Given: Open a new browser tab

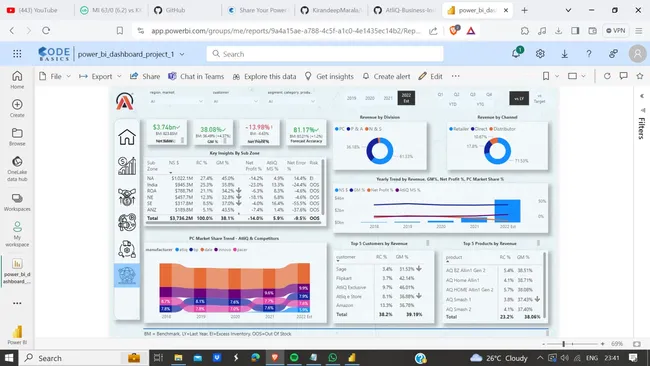Looking at the screenshot, I should coord(524,10).
